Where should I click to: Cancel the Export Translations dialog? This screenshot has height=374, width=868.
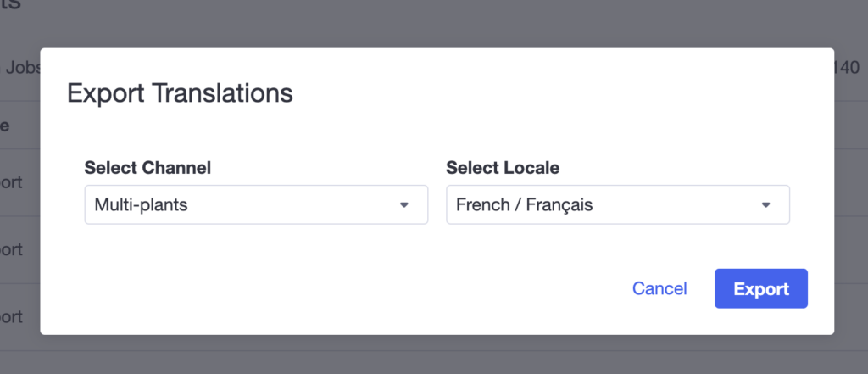659,288
